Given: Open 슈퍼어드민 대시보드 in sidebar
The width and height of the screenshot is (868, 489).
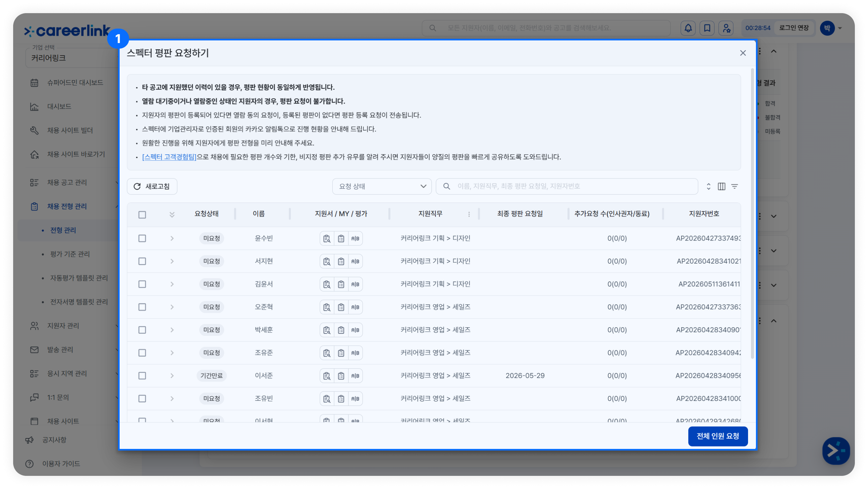Looking at the screenshot, I should 75,83.
